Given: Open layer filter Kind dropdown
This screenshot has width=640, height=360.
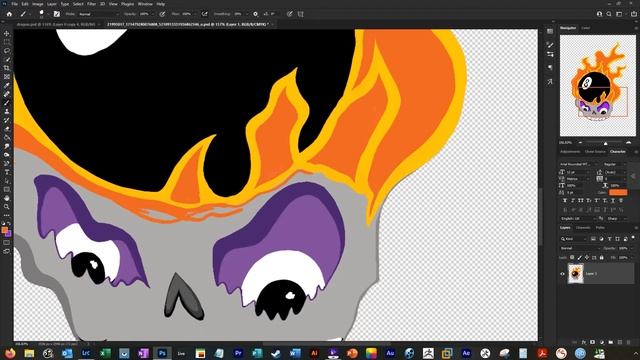Looking at the screenshot, I should pos(573,239).
